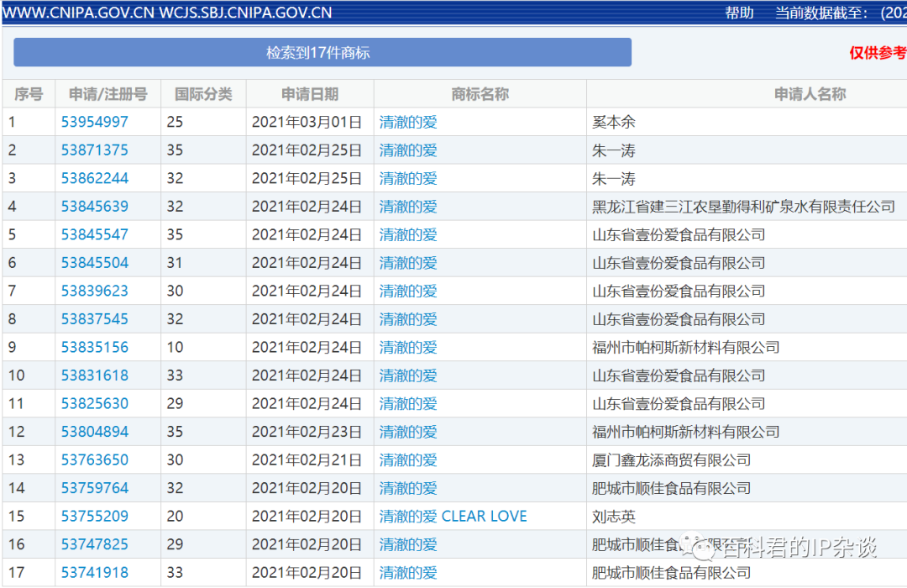Open trademark 清澈的爱 in row 1

pyautogui.click(x=408, y=122)
